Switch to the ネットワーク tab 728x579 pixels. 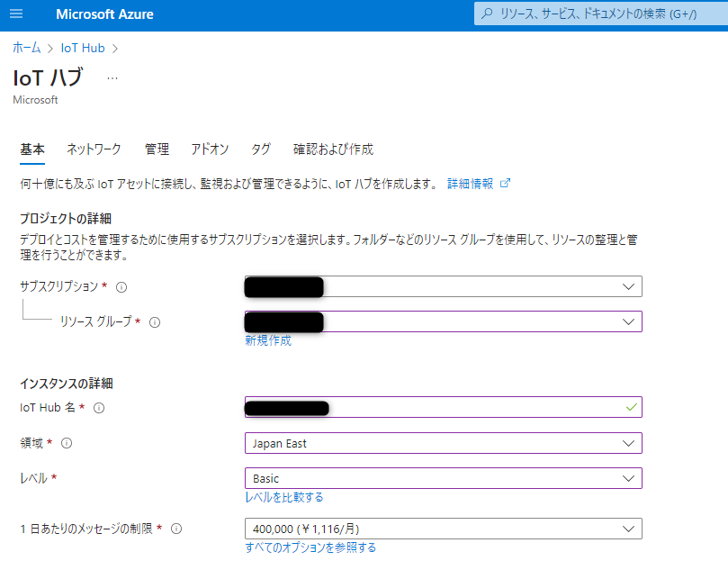click(94, 149)
